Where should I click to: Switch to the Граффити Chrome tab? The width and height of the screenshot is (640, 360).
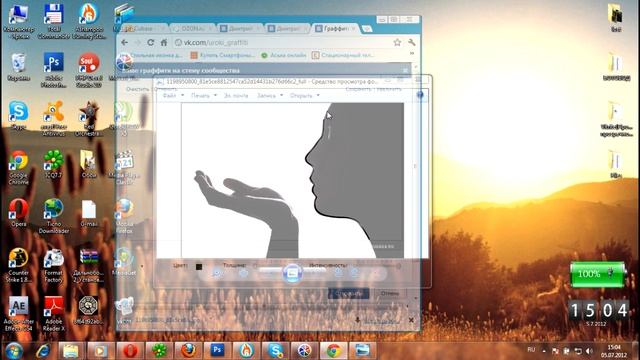tap(336, 29)
